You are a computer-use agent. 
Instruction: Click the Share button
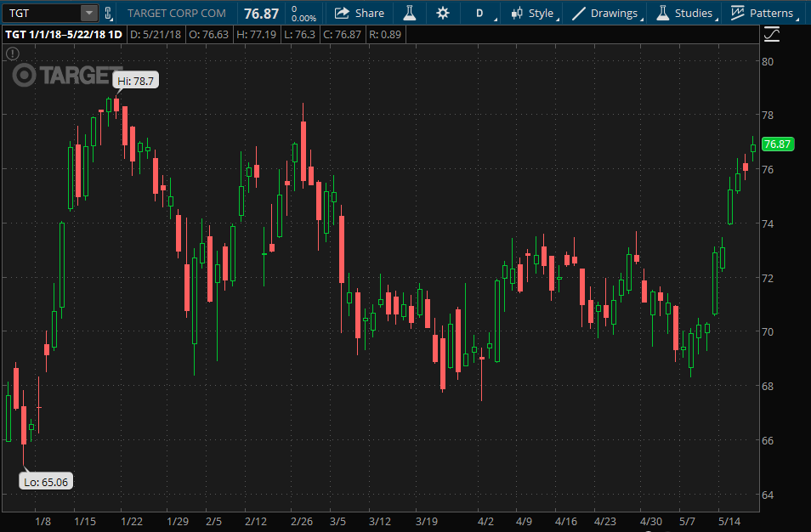coord(360,13)
